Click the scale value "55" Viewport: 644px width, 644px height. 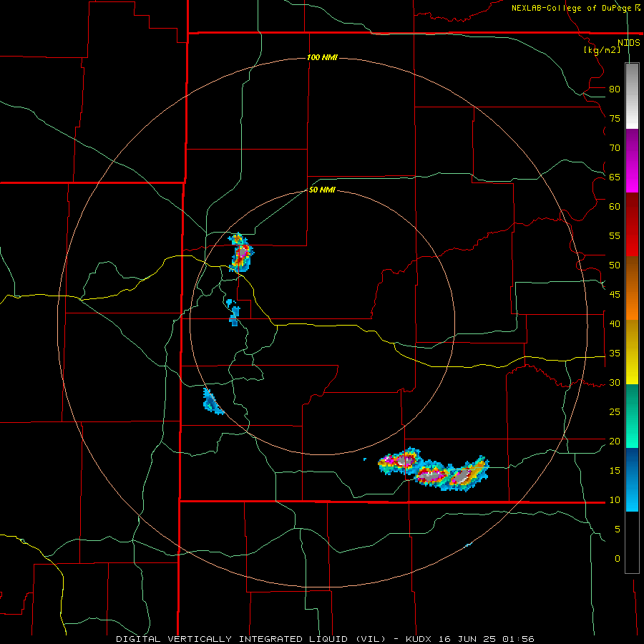click(x=615, y=235)
